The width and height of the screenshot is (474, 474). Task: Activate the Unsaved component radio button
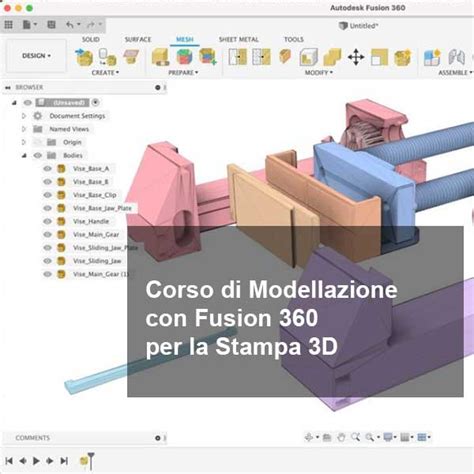coord(95,102)
